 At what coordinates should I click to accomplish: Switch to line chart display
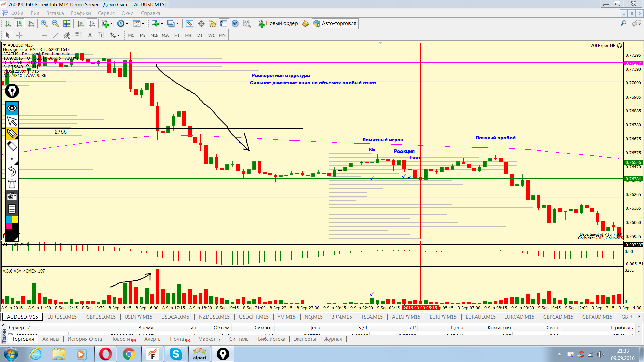(x=31, y=23)
